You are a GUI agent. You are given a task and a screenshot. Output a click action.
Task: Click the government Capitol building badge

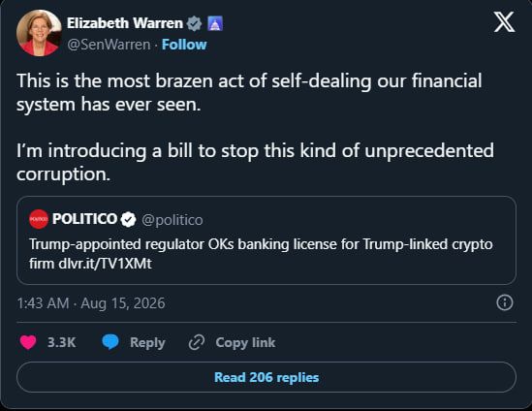point(215,23)
